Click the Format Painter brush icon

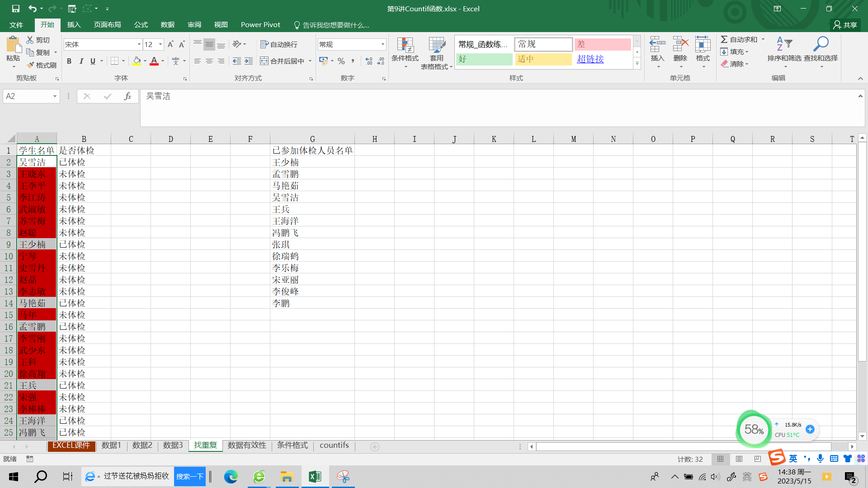pos(31,65)
